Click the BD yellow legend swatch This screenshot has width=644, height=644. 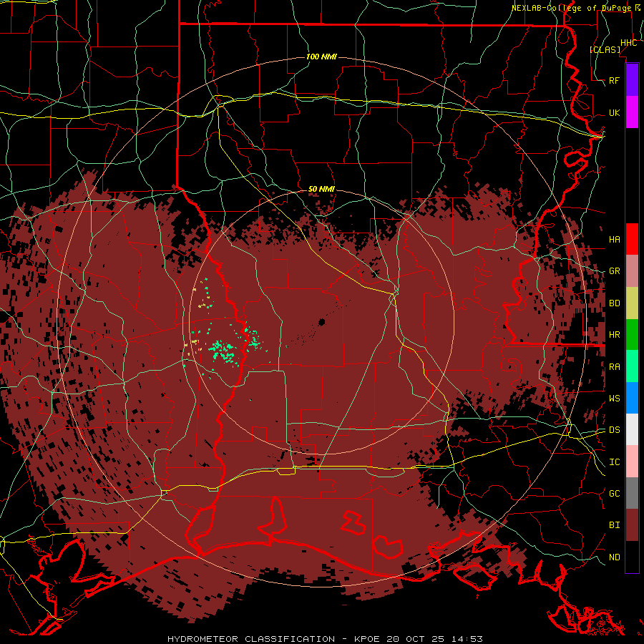(x=632, y=303)
